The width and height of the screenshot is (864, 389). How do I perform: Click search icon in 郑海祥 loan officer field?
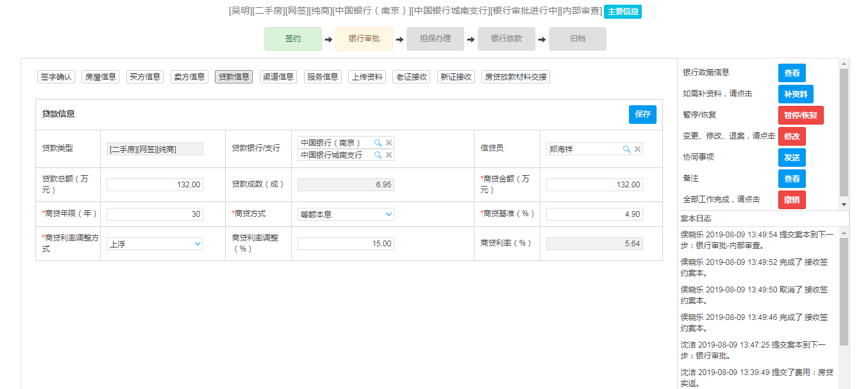pos(627,149)
